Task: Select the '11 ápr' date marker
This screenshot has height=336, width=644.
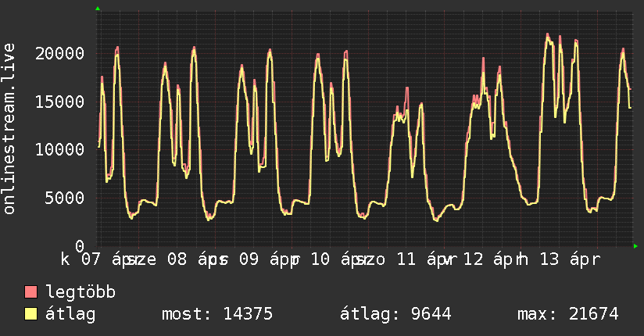Action: (423, 259)
